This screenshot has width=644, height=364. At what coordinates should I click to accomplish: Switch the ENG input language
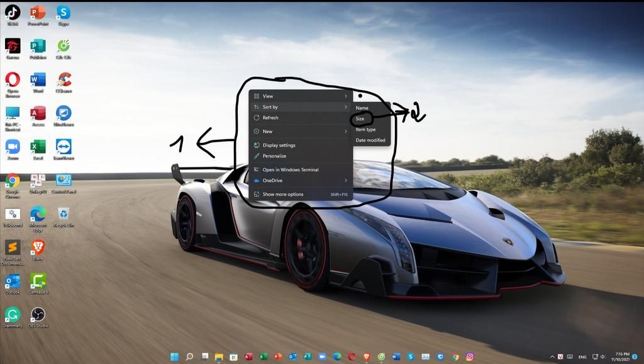pyautogui.click(x=582, y=357)
